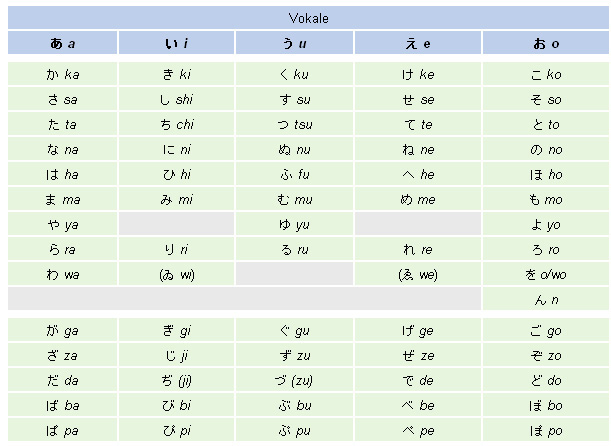Click the が ga cell
This screenshot has height=446, width=611.
pos(62,331)
